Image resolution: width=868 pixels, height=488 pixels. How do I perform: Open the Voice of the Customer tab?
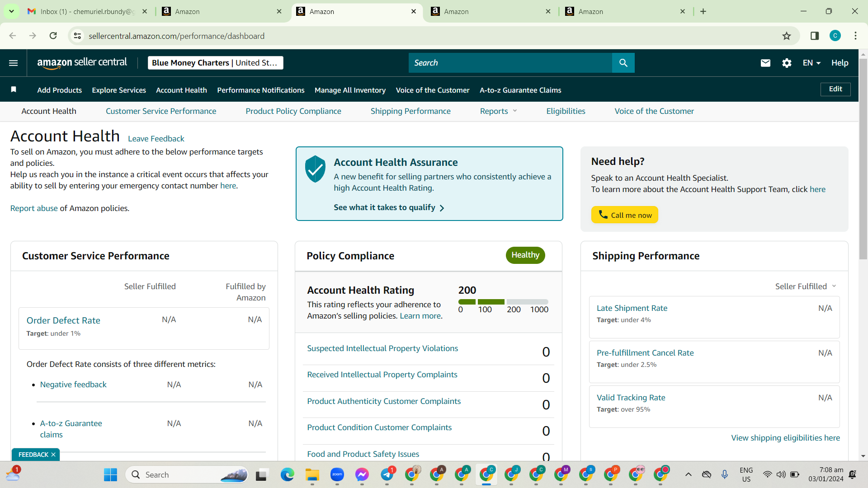(654, 111)
